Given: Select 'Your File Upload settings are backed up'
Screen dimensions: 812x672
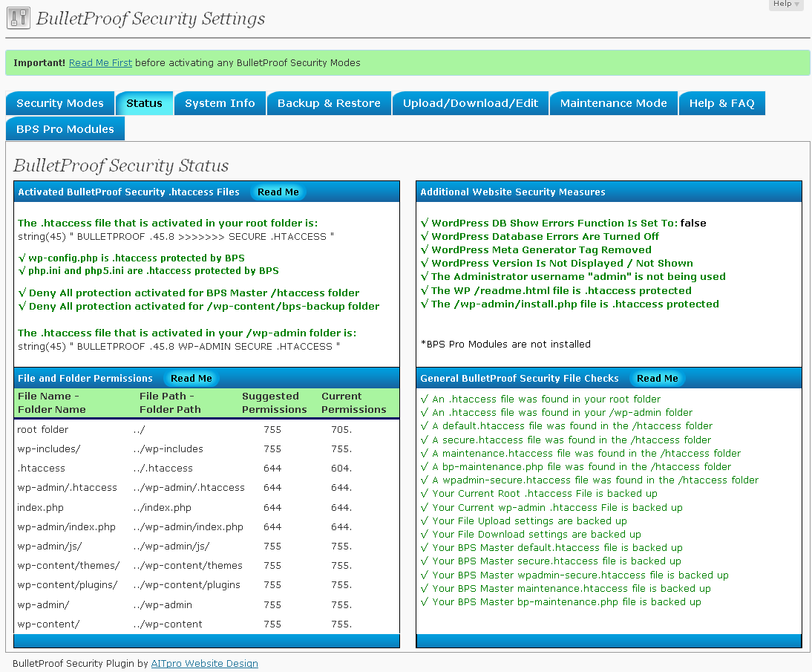Looking at the screenshot, I should click(x=523, y=521).
